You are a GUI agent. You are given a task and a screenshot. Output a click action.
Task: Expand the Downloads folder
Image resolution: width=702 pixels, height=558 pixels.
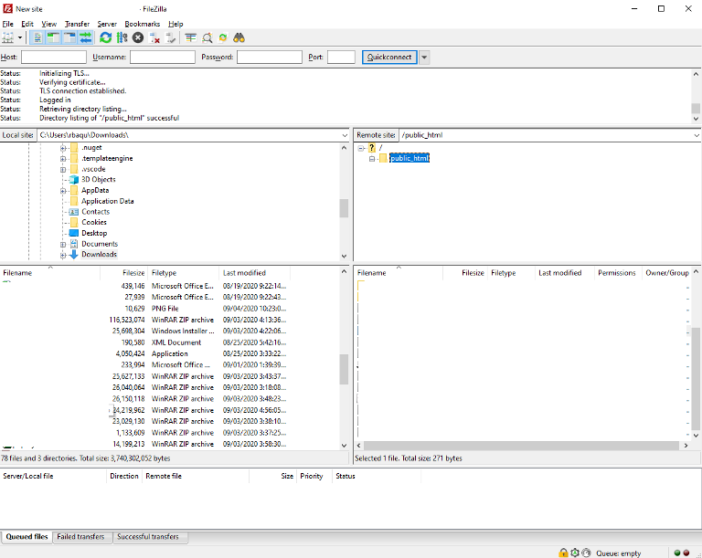(63, 255)
